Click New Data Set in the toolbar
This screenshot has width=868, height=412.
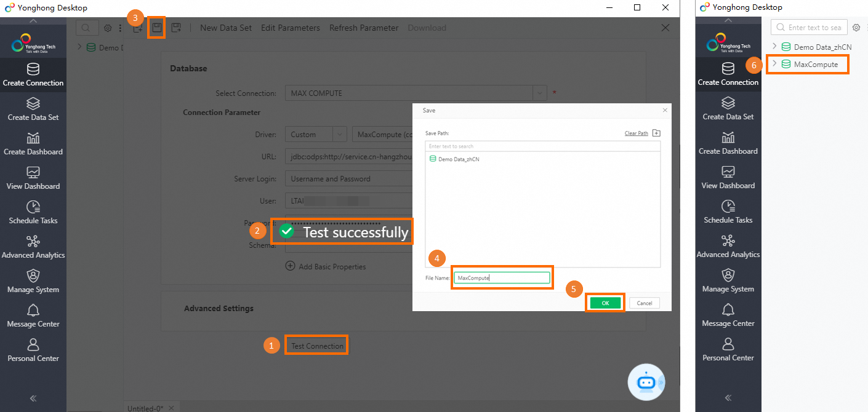[x=226, y=28]
